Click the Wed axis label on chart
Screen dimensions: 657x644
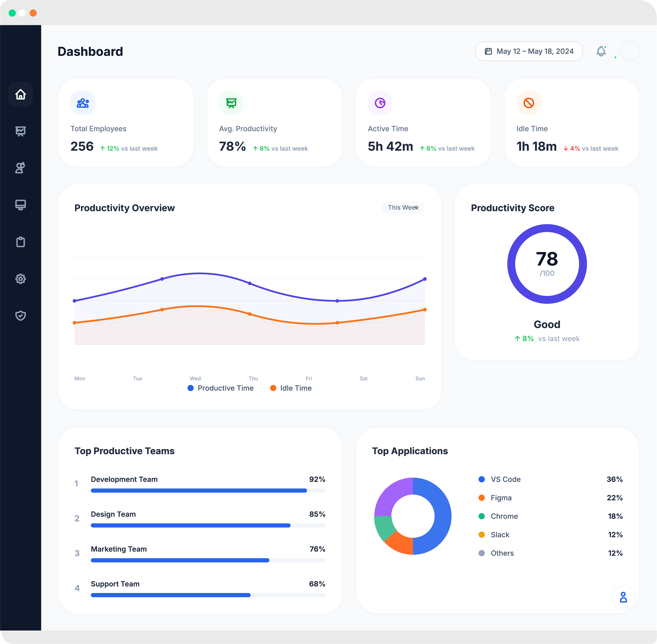pyautogui.click(x=195, y=379)
